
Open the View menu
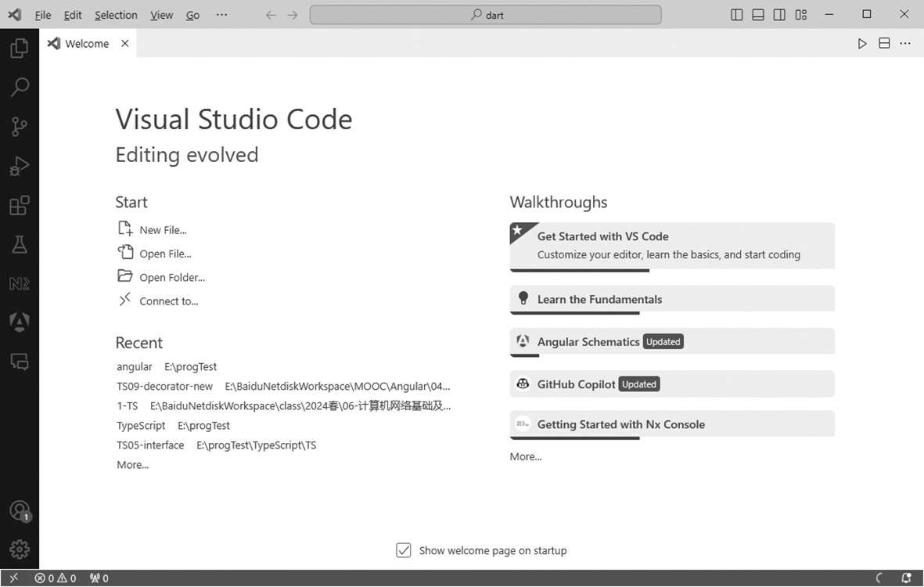[161, 15]
